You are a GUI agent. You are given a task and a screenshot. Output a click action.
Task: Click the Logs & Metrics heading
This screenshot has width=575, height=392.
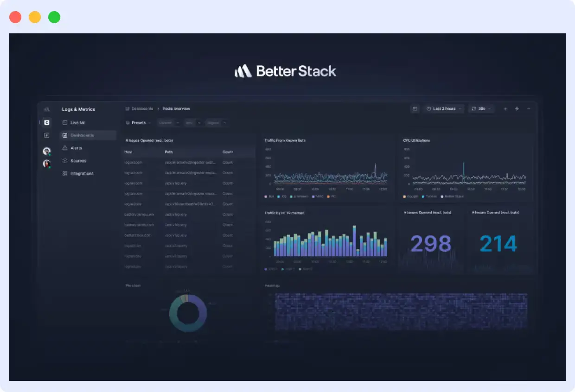78,109
